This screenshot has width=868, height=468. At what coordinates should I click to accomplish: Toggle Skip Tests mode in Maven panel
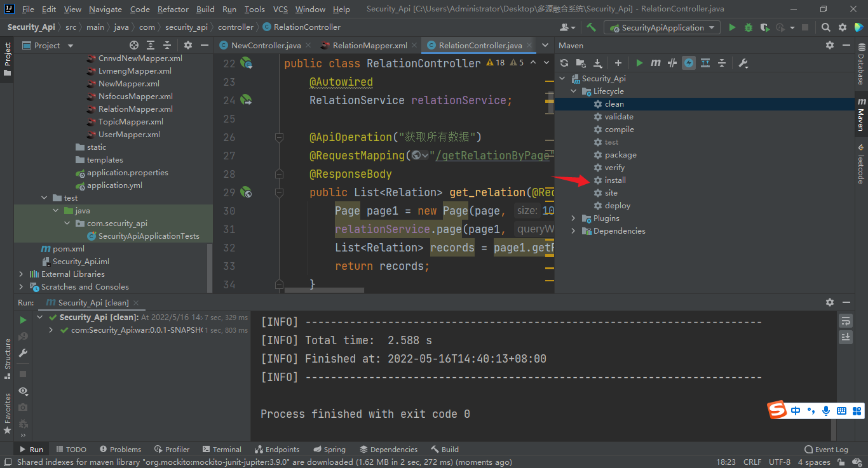point(689,63)
